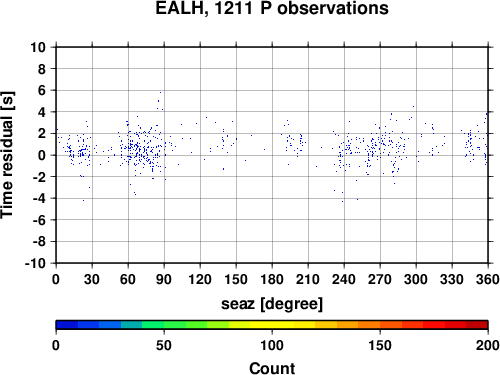Click the highest data point near 6 seconds

pyautogui.click(x=160, y=92)
